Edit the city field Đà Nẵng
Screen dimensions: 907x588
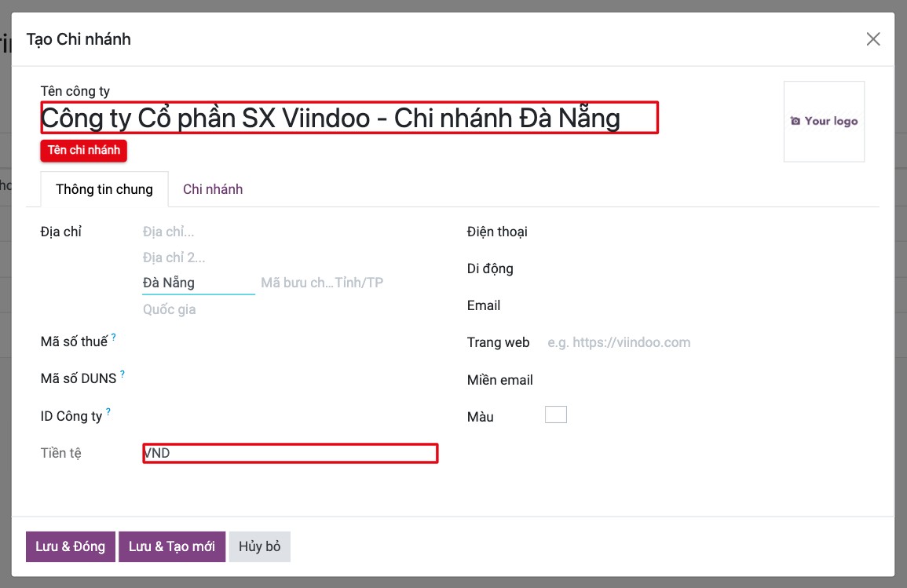[199, 283]
